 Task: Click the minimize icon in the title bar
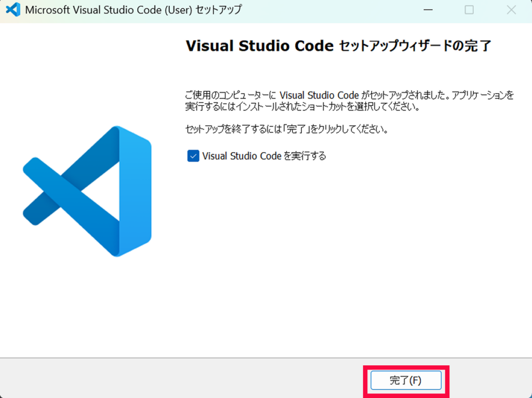tap(428, 9)
